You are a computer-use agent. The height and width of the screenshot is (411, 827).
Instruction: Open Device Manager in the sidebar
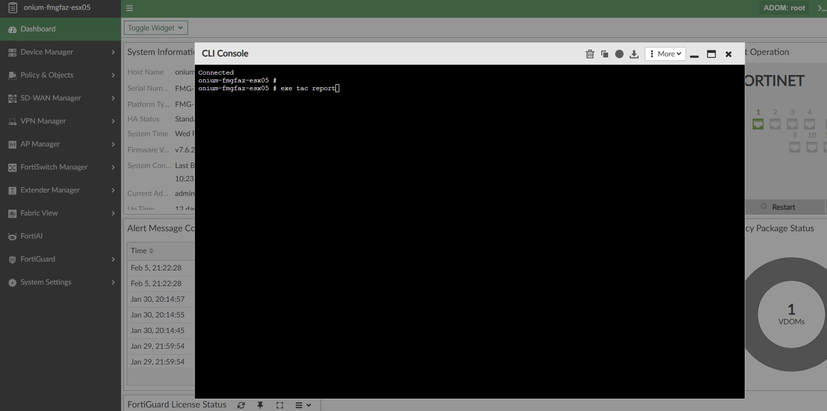(60, 52)
